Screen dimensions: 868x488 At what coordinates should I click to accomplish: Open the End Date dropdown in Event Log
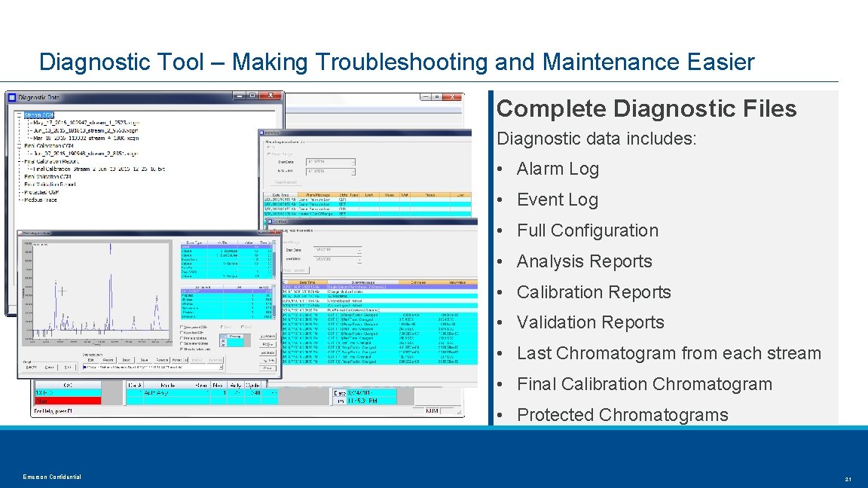(x=359, y=259)
